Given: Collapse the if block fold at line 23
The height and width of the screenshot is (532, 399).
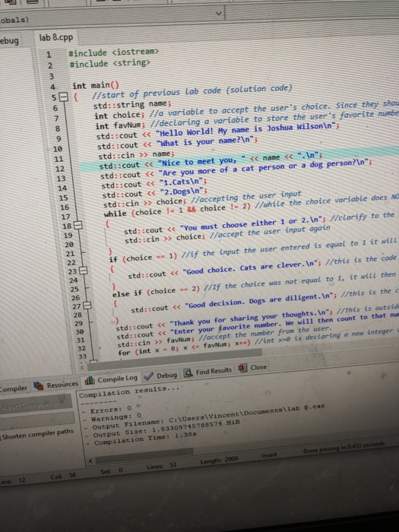Looking at the screenshot, I should [83, 271].
